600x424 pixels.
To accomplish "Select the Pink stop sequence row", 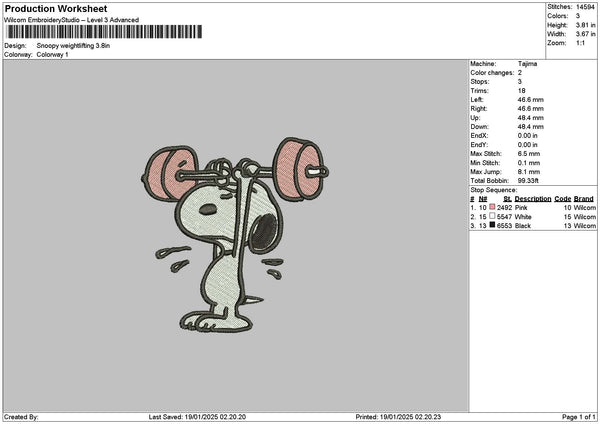I will 530,207.
